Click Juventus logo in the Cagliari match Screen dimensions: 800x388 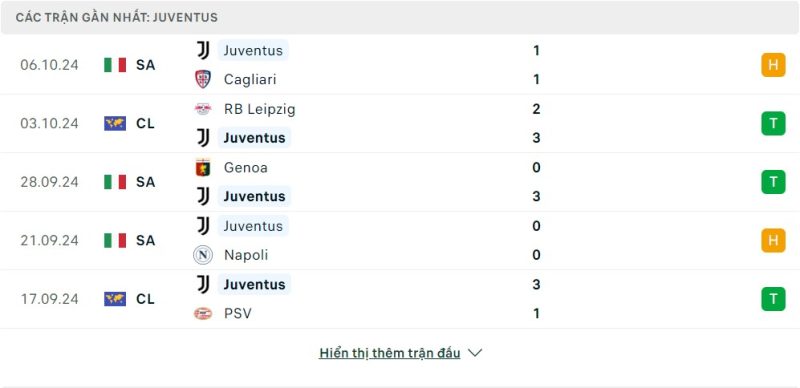(203, 50)
